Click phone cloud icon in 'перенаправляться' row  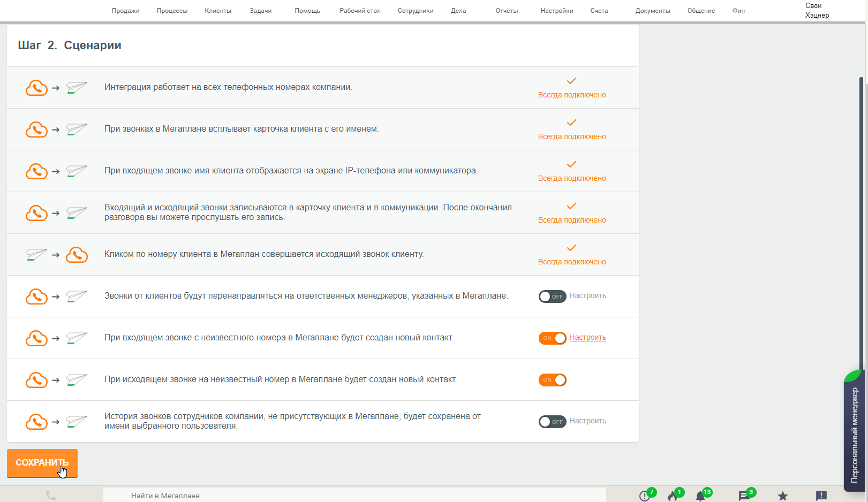pyautogui.click(x=36, y=296)
